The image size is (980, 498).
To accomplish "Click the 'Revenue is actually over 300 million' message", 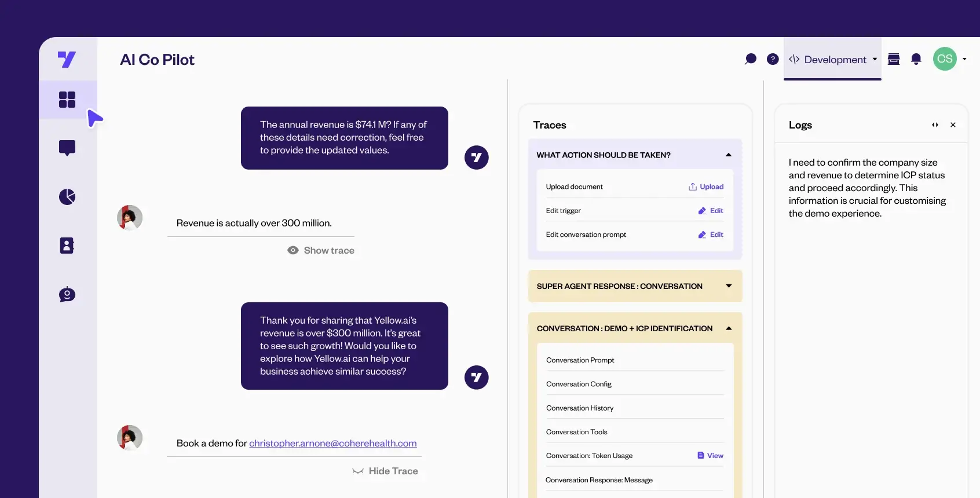I will [254, 223].
